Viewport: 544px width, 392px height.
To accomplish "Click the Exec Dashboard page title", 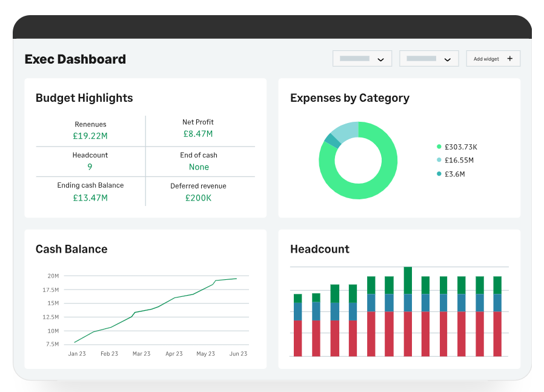I will tap(75, 59).
